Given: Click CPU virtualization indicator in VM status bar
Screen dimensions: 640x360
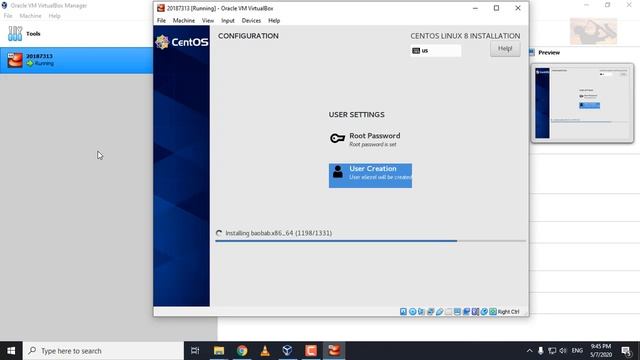Looking at the screenshot, I should point(475,311).
